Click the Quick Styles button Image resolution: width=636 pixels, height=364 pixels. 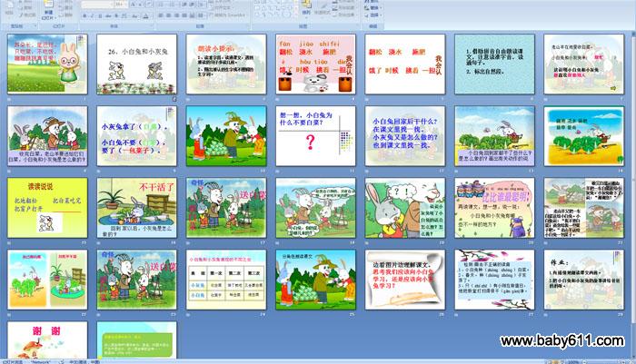point(322,9)
